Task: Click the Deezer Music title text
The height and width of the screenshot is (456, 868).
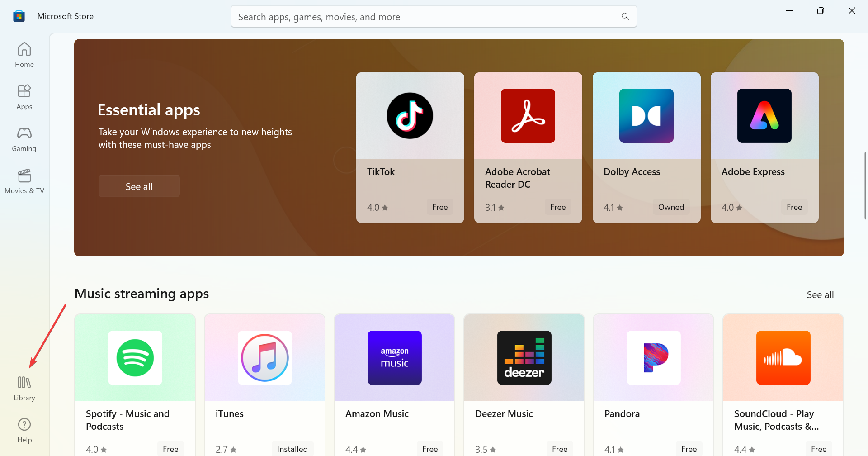Action: pos(504,414)
